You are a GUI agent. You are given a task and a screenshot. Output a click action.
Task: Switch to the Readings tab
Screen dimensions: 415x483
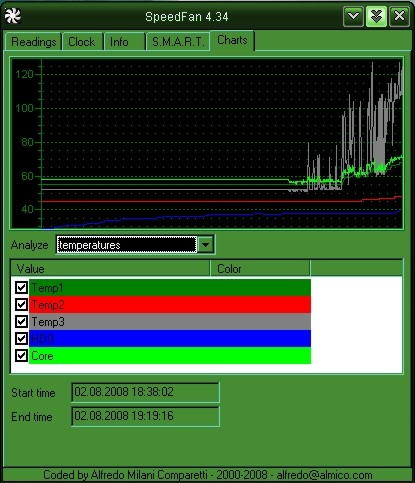33,42
